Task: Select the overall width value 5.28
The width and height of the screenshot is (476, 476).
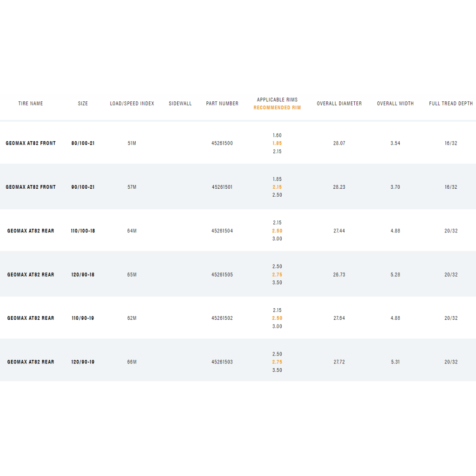Action: point(395,275)
